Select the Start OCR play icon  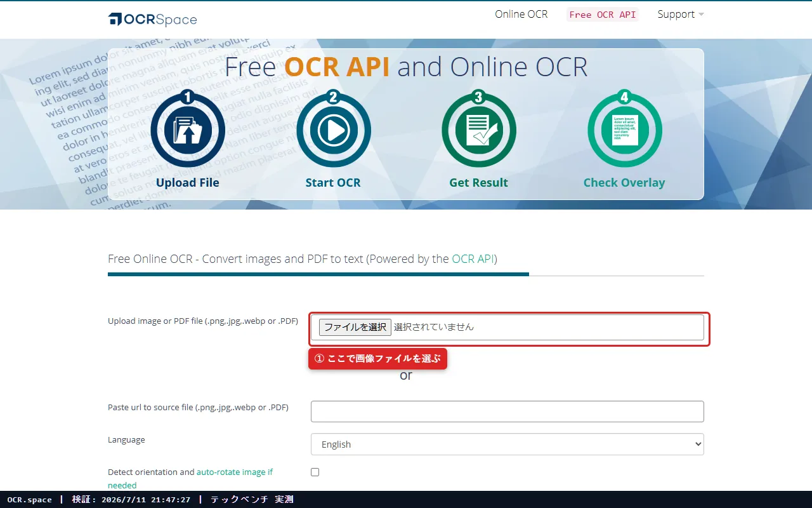(334, 130)
